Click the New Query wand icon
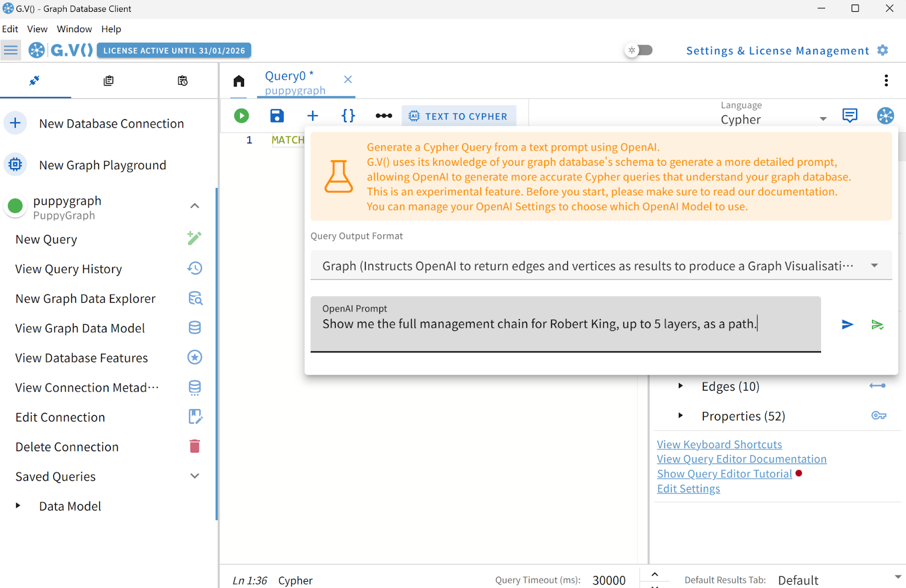906x588 pixels. pos(194,238)
